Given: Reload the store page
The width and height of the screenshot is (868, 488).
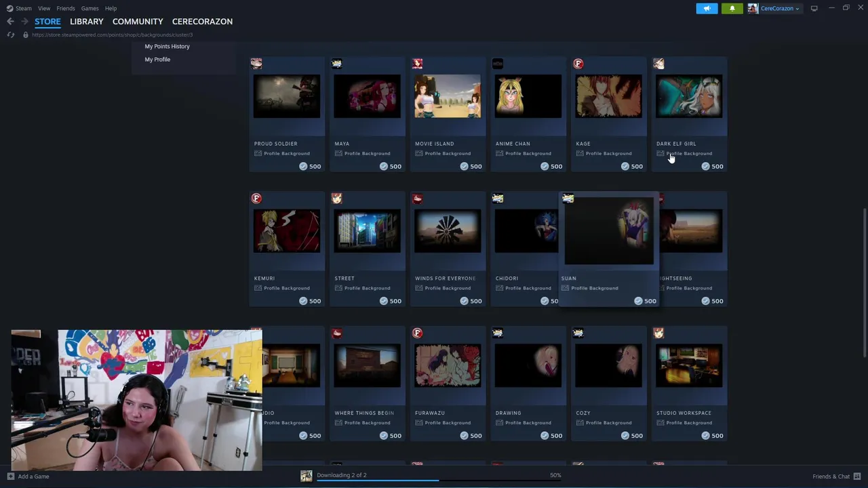Looking at the screenshot, I should pos(10,35).
